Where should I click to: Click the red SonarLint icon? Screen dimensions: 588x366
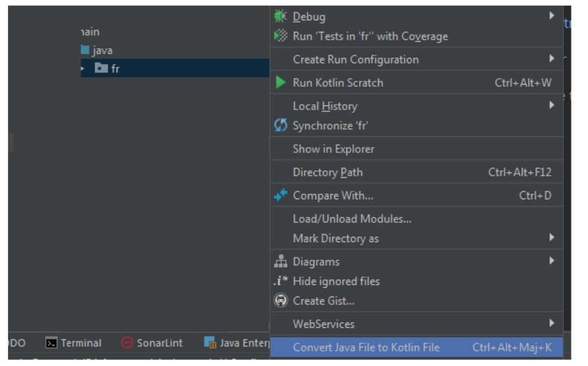(x=127, y=343)
